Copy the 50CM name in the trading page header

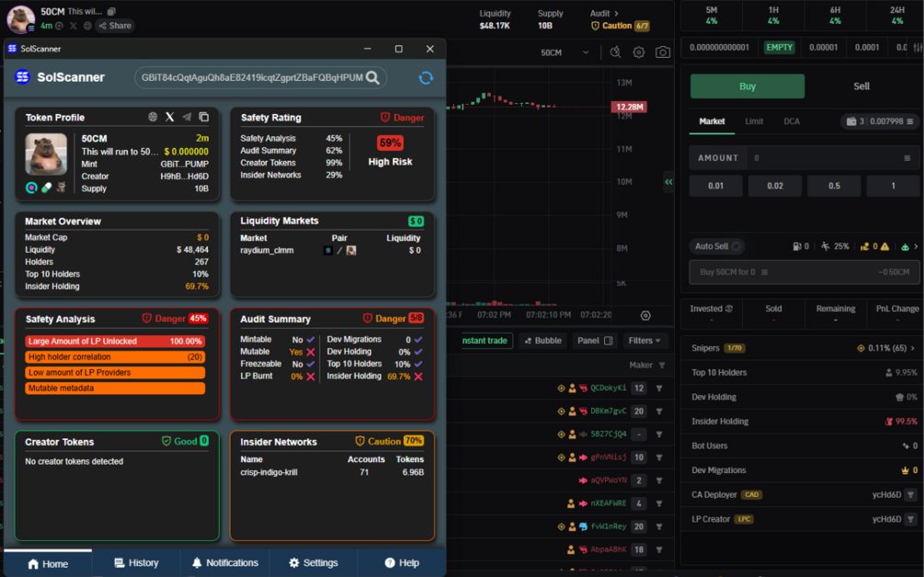111,11
